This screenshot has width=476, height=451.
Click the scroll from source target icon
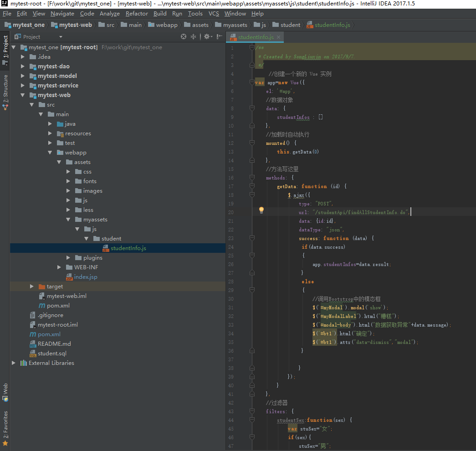(184, 37)
